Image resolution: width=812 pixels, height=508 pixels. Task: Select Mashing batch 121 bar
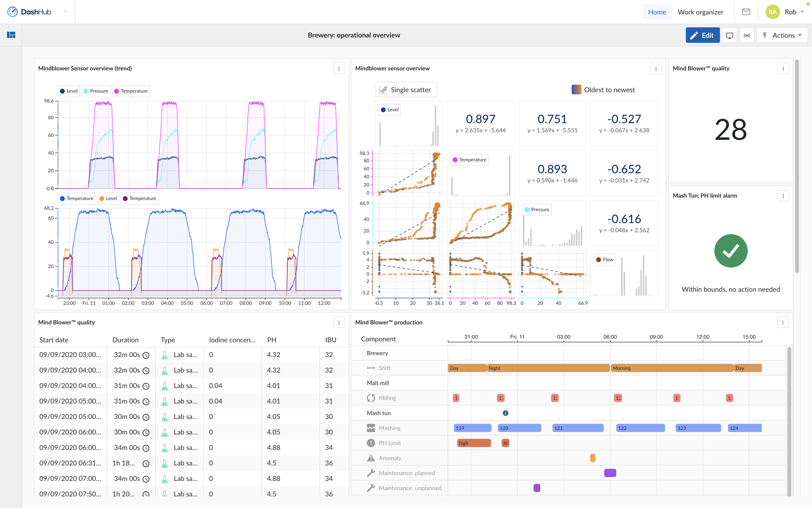(578, 428)
